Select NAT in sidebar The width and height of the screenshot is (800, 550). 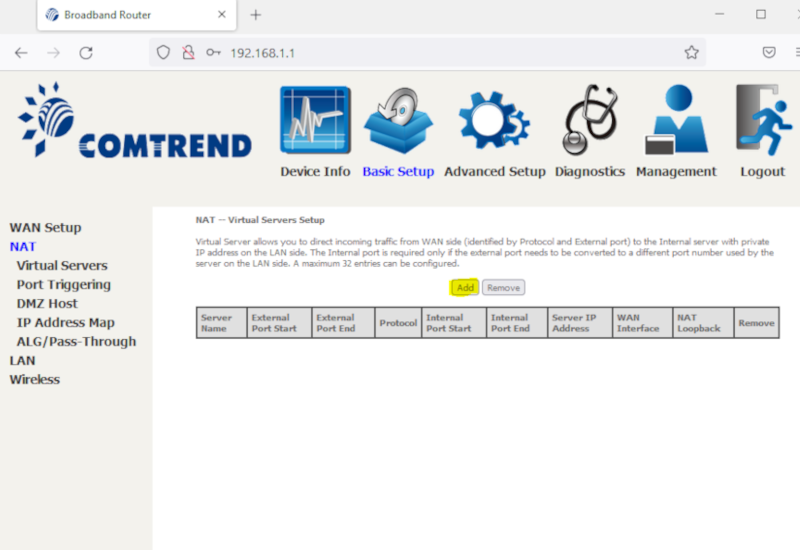pos(23,247)
